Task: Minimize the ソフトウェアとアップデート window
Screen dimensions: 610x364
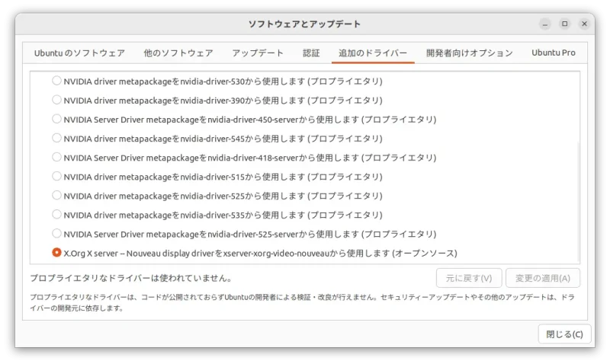Action: (x=545, y=24)
